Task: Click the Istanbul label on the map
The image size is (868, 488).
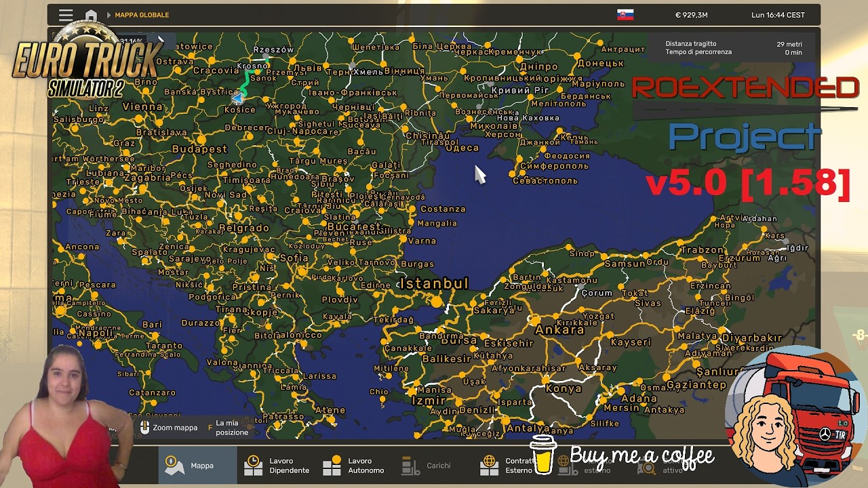Action: (434, 283)
